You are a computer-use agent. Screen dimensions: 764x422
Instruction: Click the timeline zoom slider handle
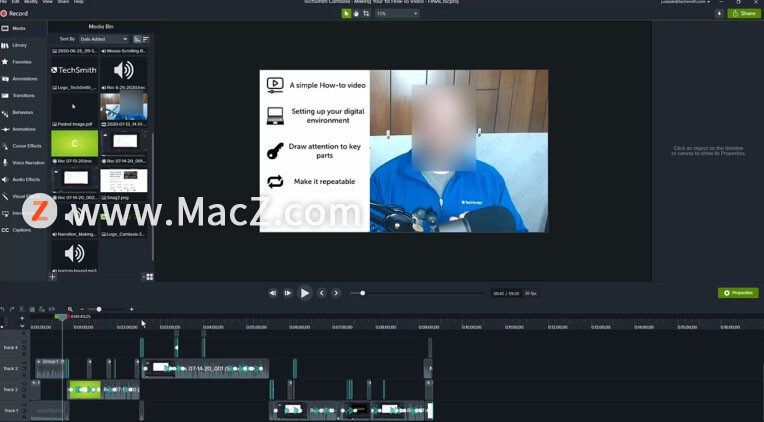pyautogui.click(x=99, y=309)
